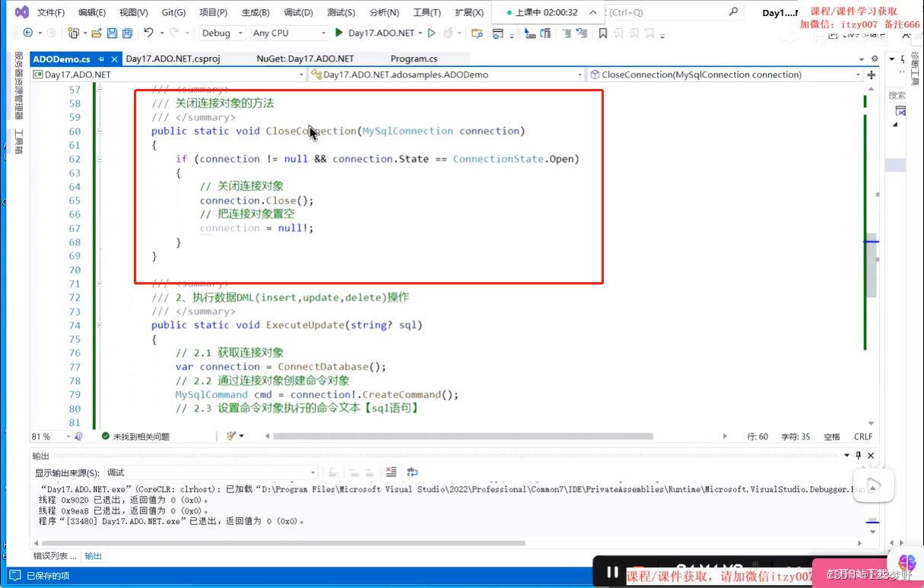The height and width of the screenshot is (588, 924).
Task: Switch to NuGet: Day17.ADO.NET tab
Action: click(x=305, y=59)
